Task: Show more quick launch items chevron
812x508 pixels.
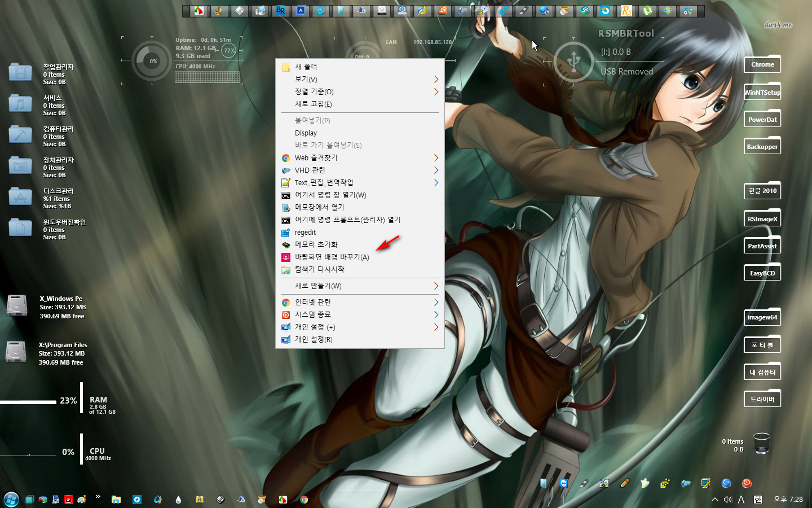Action: click(x=98, y=497)
